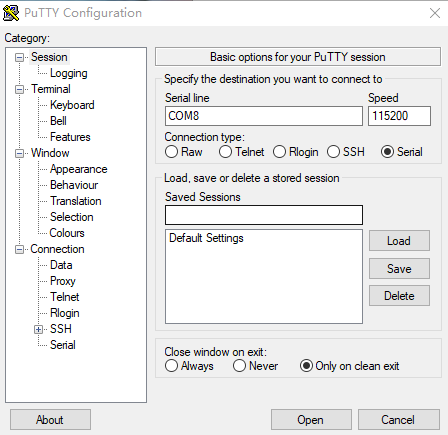Choose the SSH connection type radio
Viewport: 448px width, 435px height.
click(333, 152)
